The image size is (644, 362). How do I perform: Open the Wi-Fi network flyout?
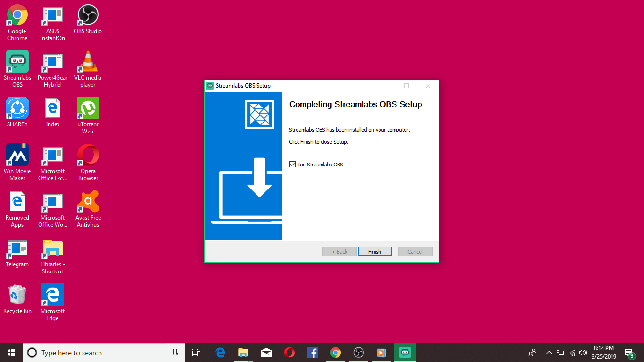572,353
